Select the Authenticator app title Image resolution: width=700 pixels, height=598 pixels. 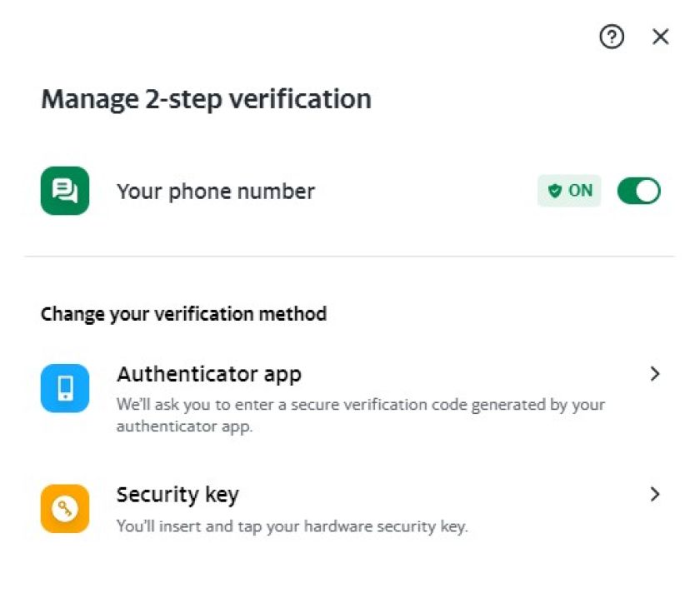click(x=208, y=374)
